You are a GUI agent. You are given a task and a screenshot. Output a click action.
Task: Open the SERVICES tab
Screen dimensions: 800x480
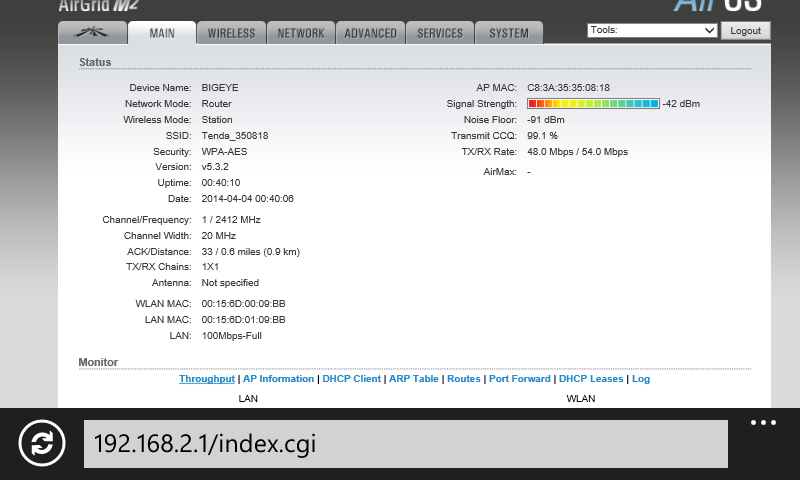440,33
